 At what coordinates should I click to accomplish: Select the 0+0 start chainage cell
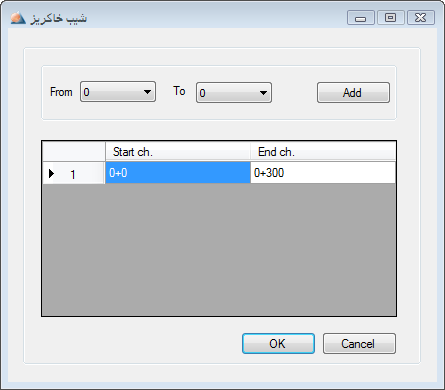178,173
